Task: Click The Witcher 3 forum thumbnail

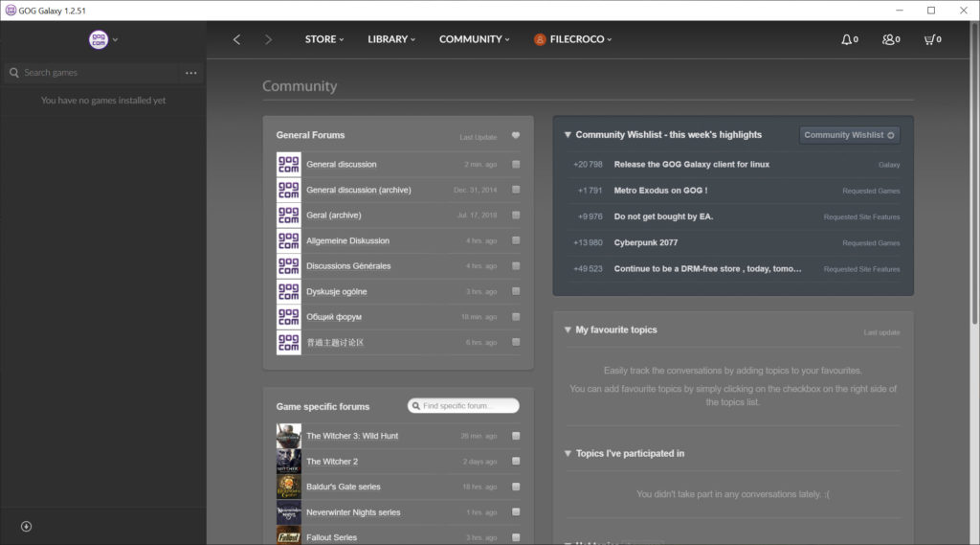Action: (288, 436)
